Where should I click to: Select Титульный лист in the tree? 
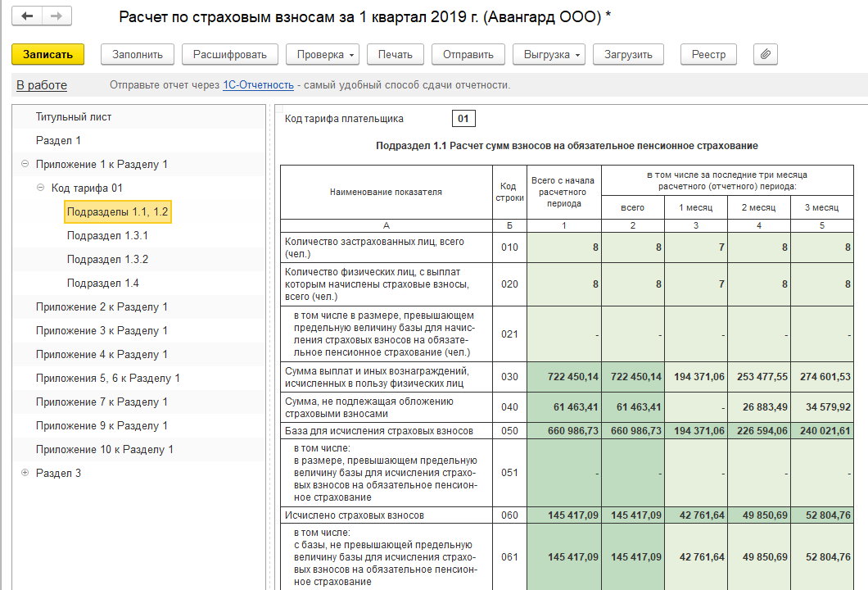click(x=74, y=117)
